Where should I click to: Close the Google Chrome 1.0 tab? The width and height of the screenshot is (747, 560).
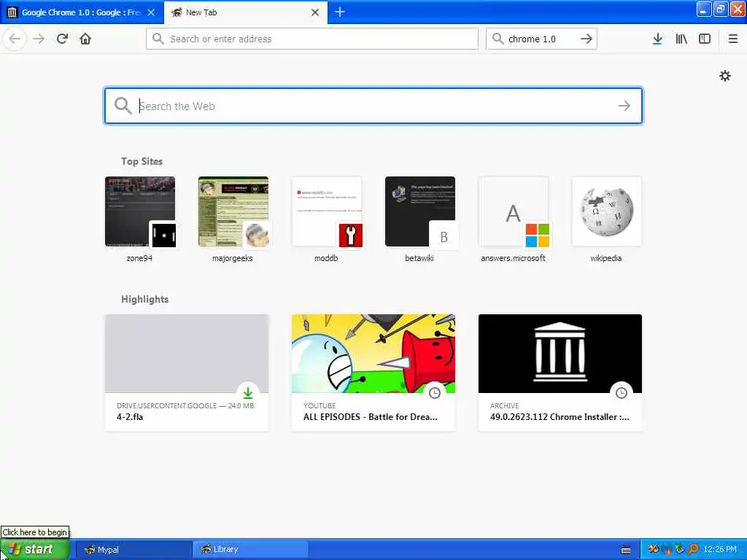click(151, 12)
